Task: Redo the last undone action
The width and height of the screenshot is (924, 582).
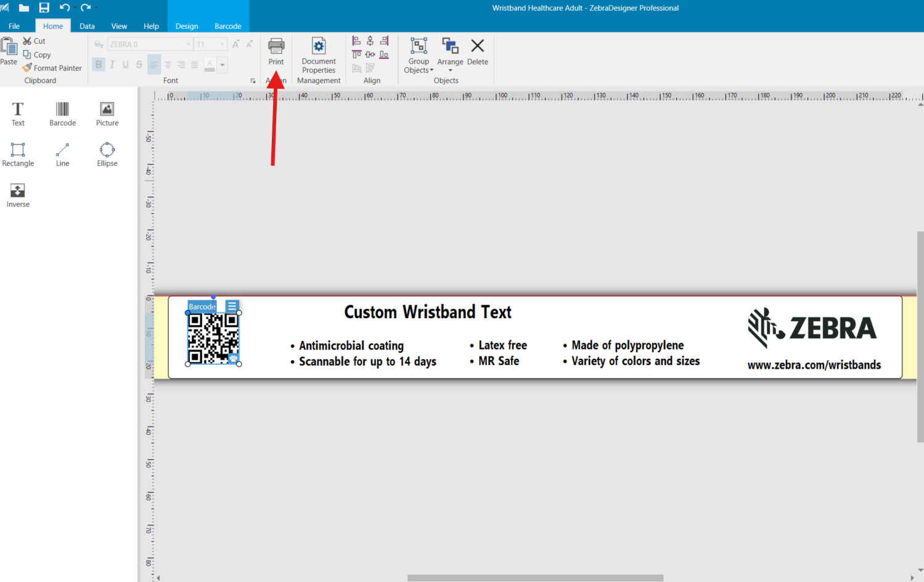Action: [85, 7]
